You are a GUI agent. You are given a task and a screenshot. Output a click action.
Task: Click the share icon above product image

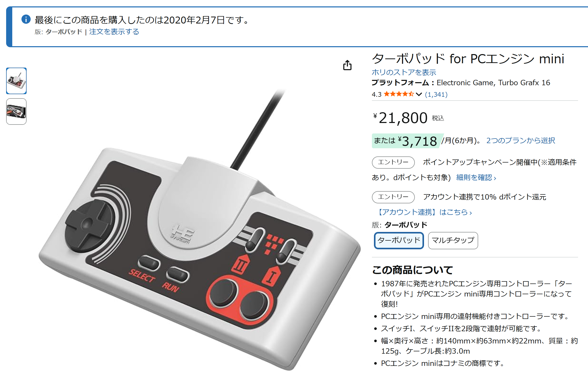coord(347,65)
